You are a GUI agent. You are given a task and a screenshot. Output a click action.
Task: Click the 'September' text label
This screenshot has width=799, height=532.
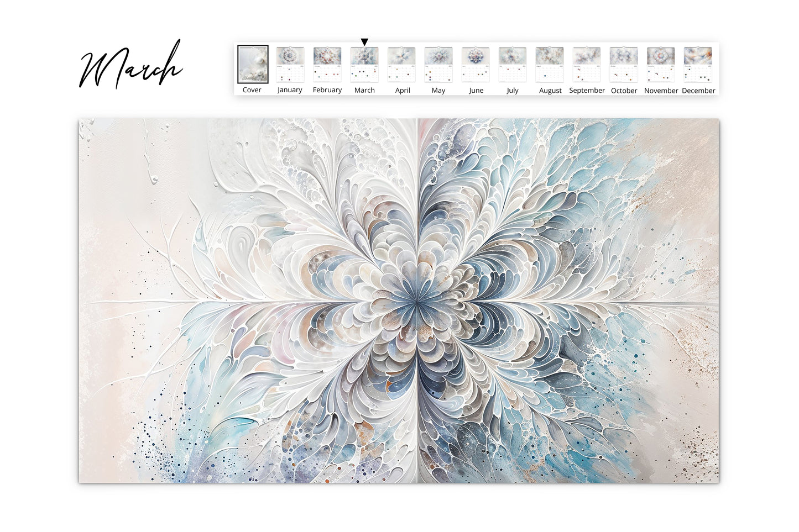click(x=587, y=91)
